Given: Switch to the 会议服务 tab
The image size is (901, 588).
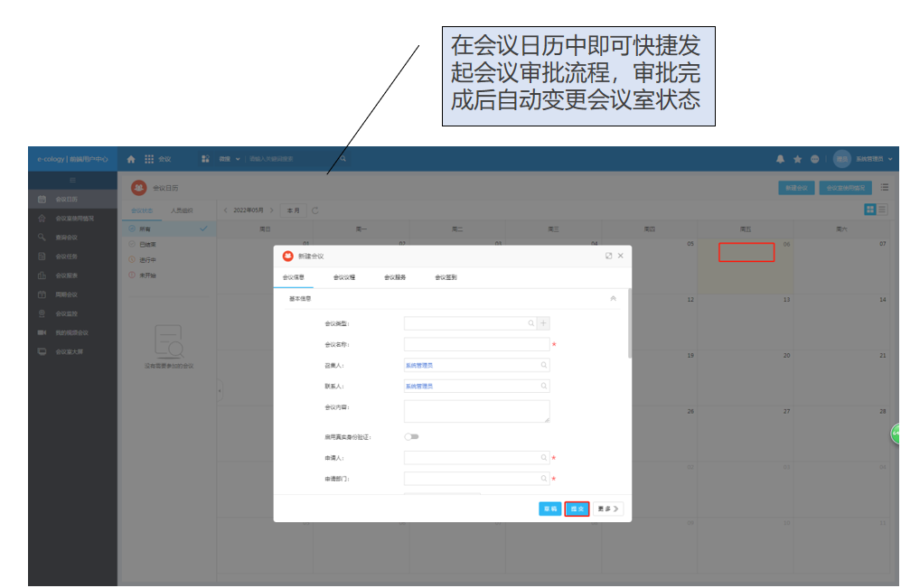Looking at the screenshot, I should (x=395, y=277).
